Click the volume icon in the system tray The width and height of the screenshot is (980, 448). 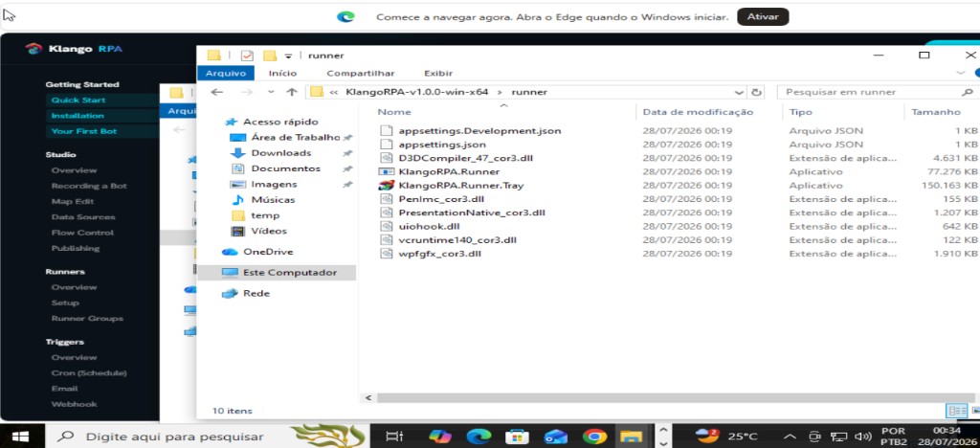(x=862, y=437)
